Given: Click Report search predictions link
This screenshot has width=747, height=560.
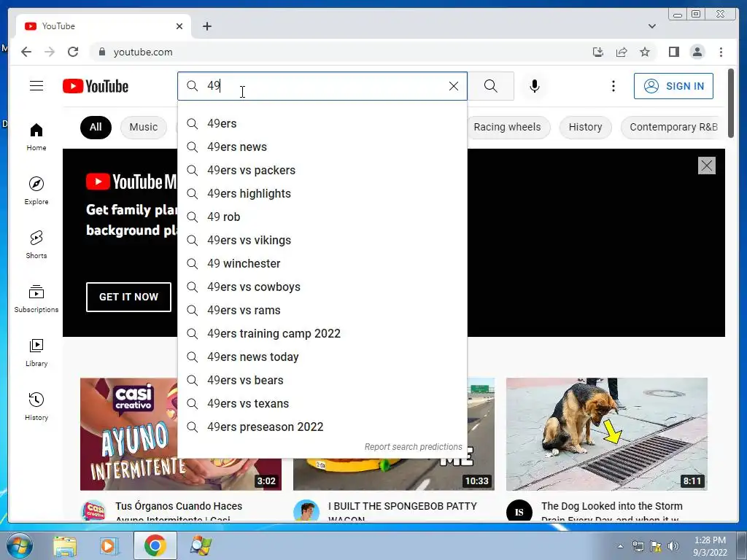Looking at the screenshot, I should tap(413, 447).
